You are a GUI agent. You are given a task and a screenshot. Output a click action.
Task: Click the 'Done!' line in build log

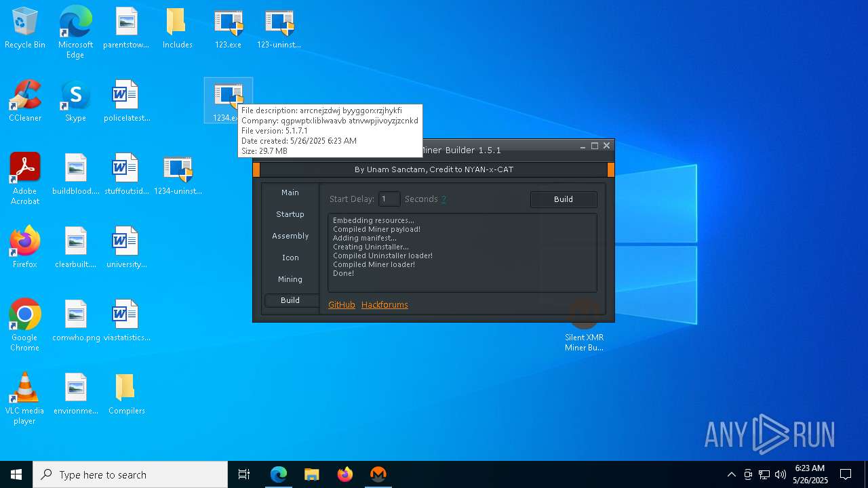pos(343,273)
